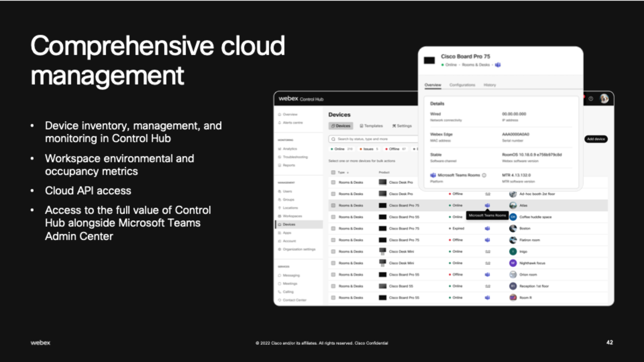
Task: Check the box for Ad-hoc booth row
Action: coord(333,194)
